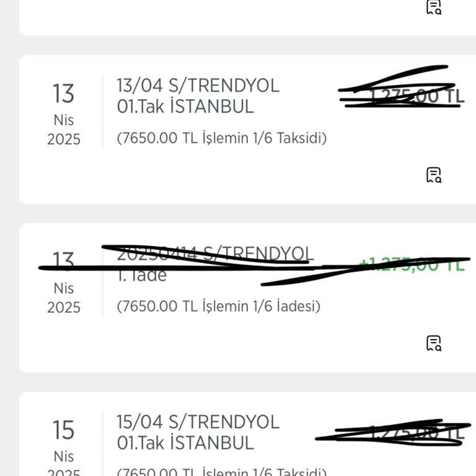Tap the 'Nis 2025' date beside 13/04 S/TRENDYOL
The image size is (476, 476).
coord(64,130)
